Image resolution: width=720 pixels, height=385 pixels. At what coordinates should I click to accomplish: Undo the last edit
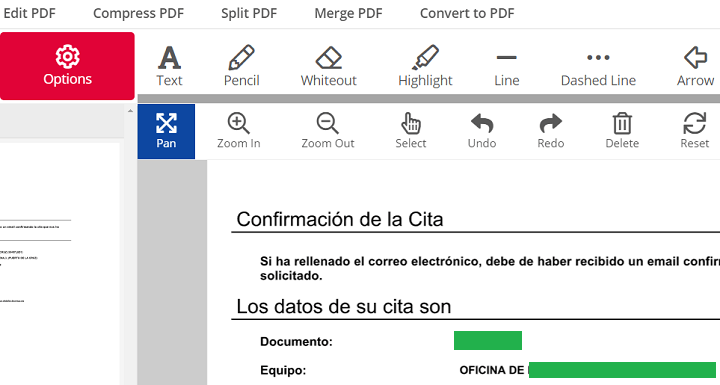click(x=482, y=131)
